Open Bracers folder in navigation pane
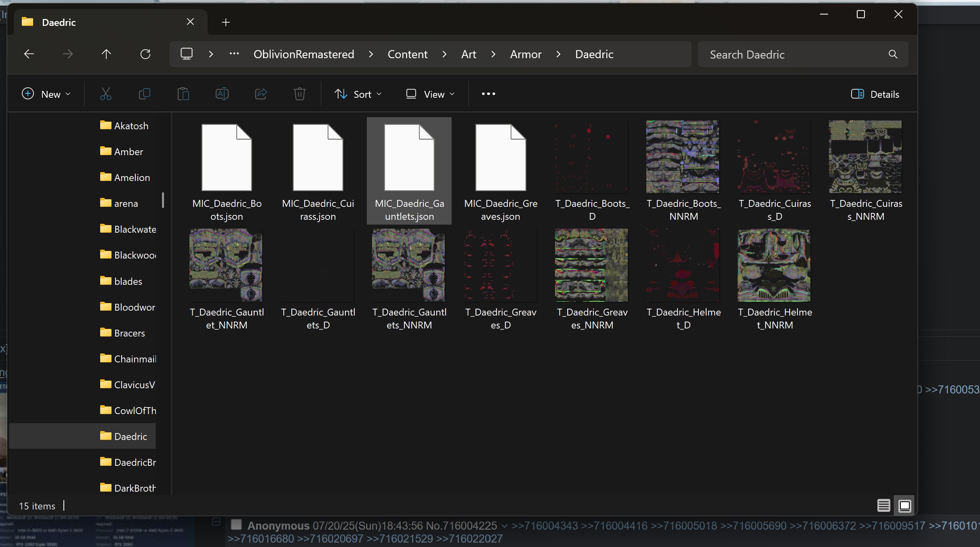 tap(122, 333)
